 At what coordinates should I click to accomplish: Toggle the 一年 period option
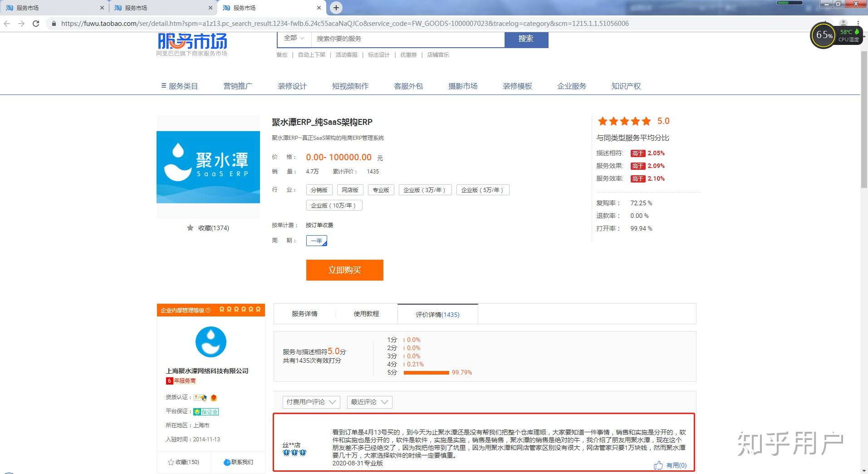[x=316, y=241]
